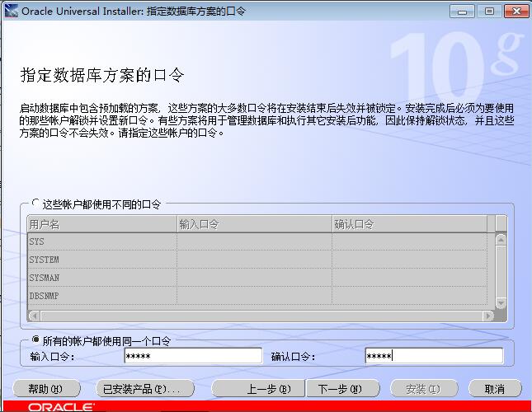The width and height of the screenshot is (532, 412).
Task: Proceed with the 下一步(N) button
Action: pyautogui.click(x=342, y=389)
